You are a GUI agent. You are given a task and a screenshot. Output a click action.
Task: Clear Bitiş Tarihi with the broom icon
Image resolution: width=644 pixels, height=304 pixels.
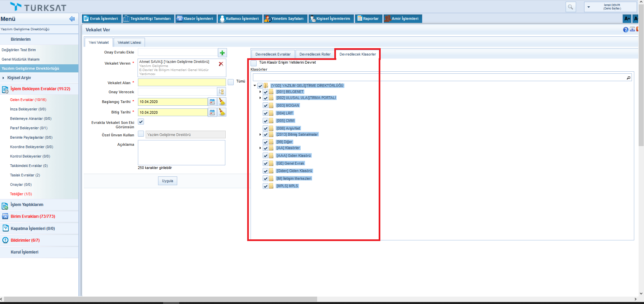[x=222, y=112]
